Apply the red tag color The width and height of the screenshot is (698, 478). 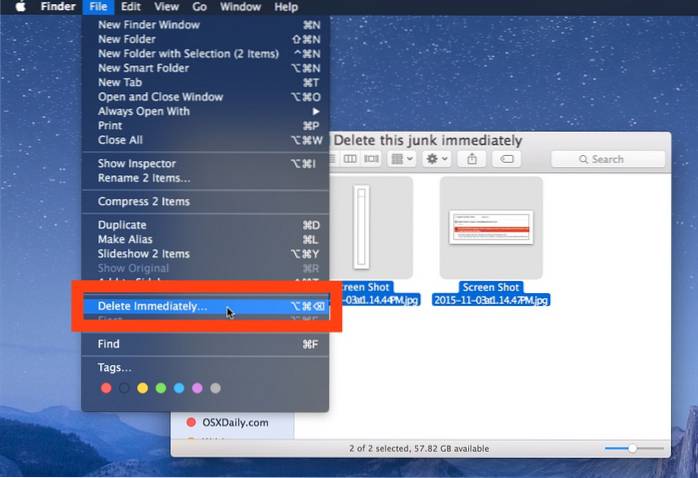(106, 388)
